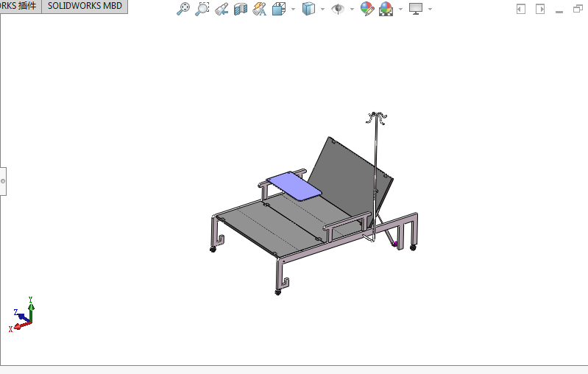Screen dimensions: 588x374
Task: Expand the Hide/Show Items dropdown arrow
Action: click(352, 9)
